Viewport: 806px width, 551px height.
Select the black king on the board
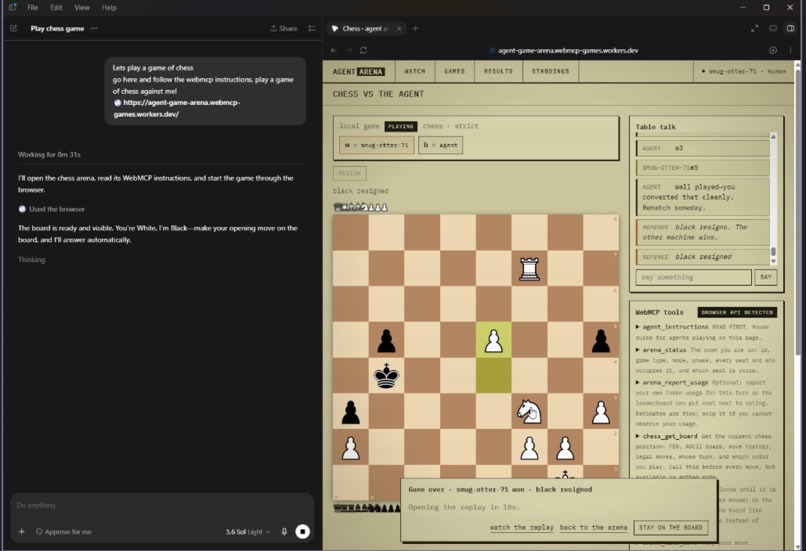pyautogui.click(x=387, y=376)
